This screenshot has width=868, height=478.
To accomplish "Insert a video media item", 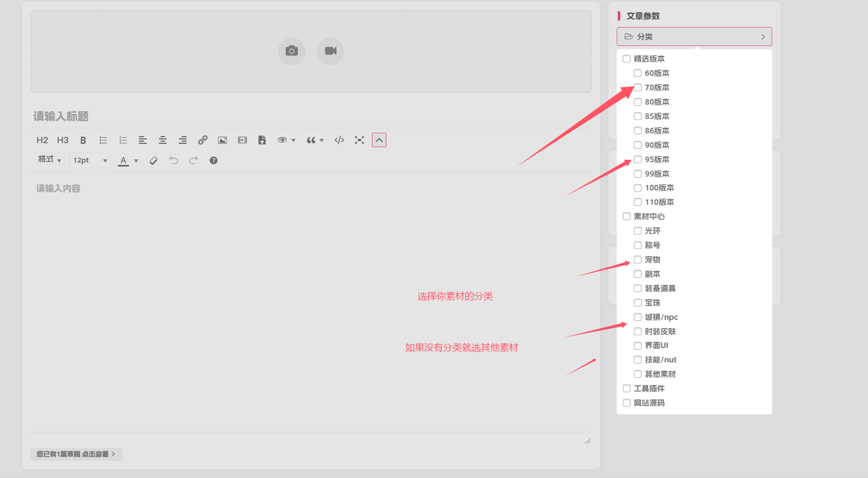I will click(242, 140).
